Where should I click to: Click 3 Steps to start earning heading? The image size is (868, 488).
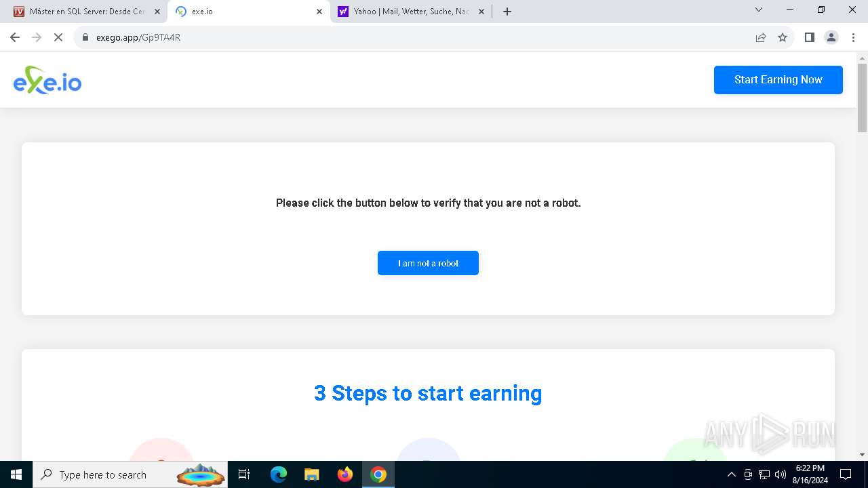428,393
